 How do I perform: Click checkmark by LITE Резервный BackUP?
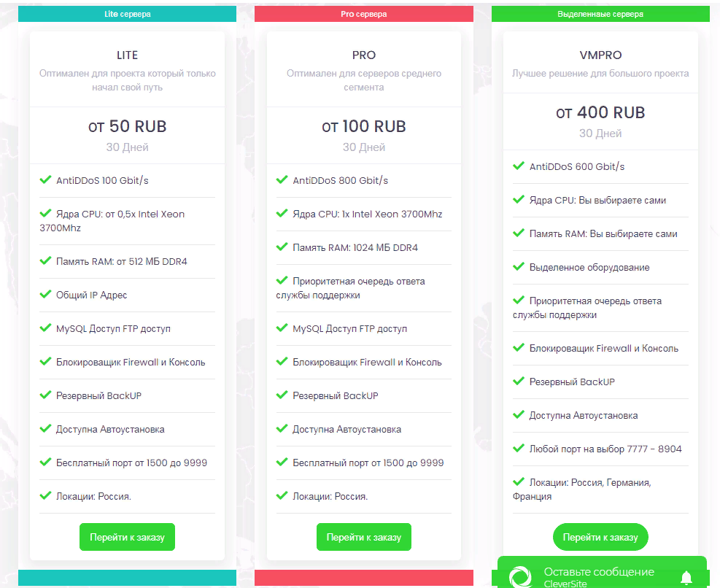coord(45,395)
